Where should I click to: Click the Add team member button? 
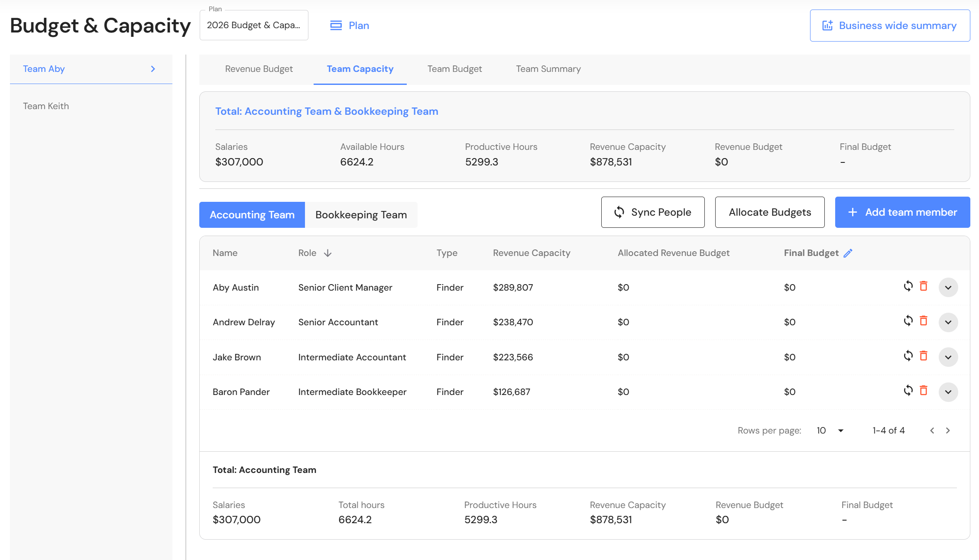(x=902, y=212)
